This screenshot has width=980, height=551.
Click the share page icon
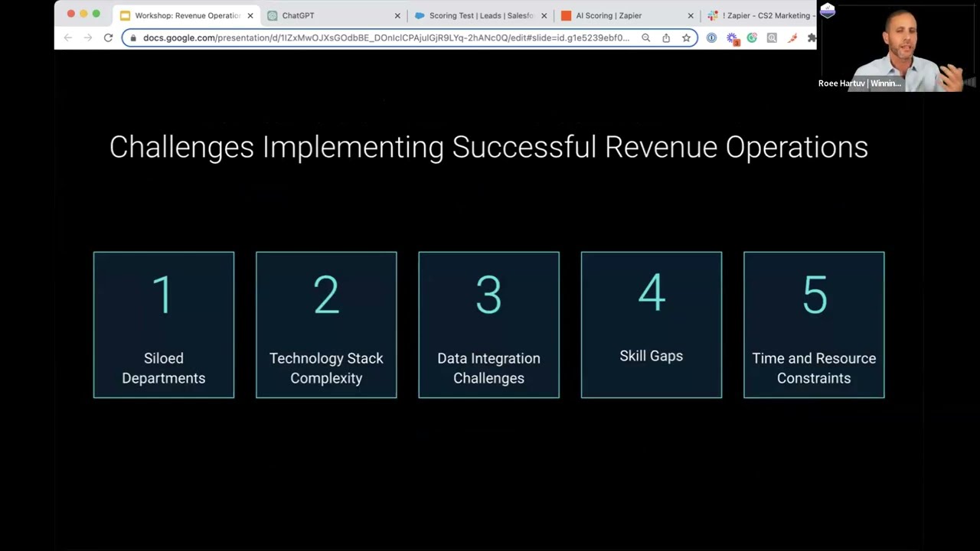click(x=666, y=37)
